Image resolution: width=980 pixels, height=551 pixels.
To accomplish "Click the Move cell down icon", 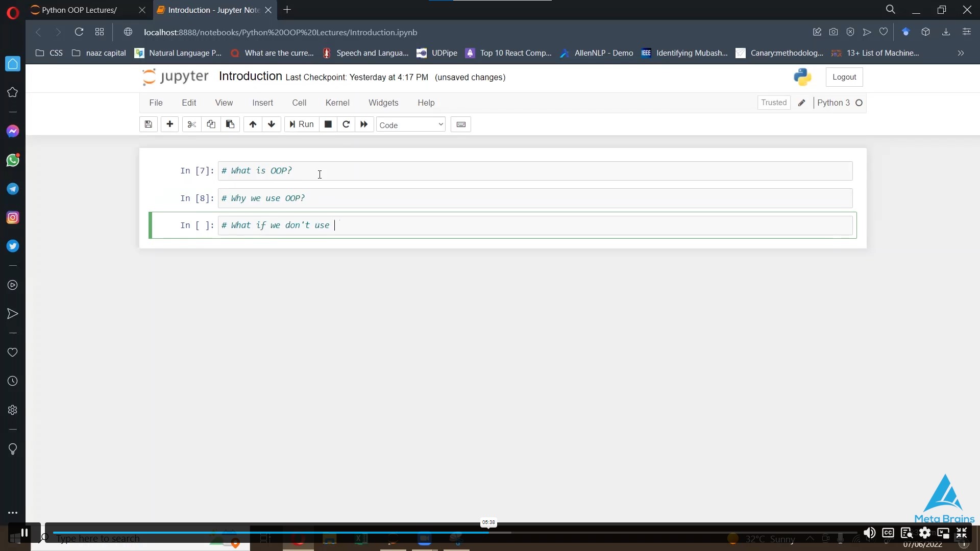I will 271,124.
